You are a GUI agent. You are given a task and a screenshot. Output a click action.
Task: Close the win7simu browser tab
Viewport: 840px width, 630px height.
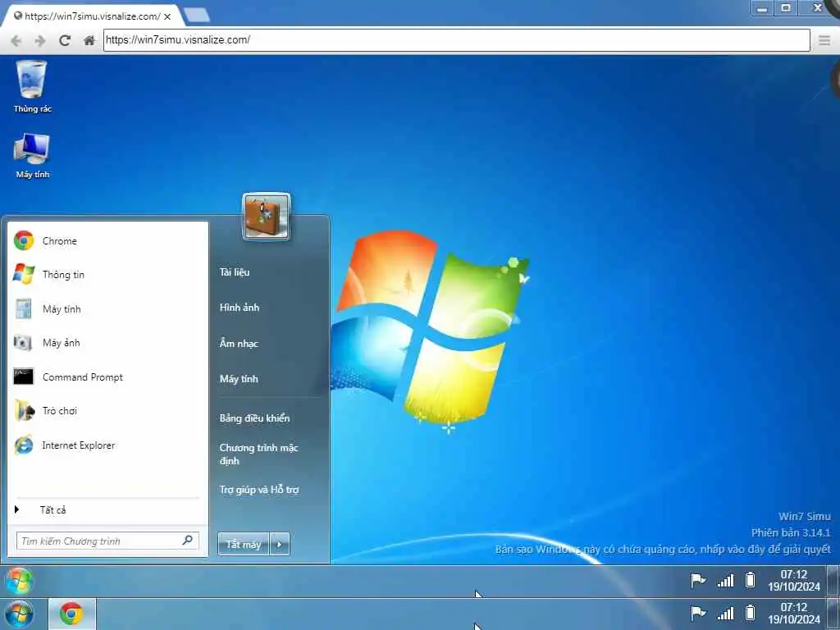point(167,16)
